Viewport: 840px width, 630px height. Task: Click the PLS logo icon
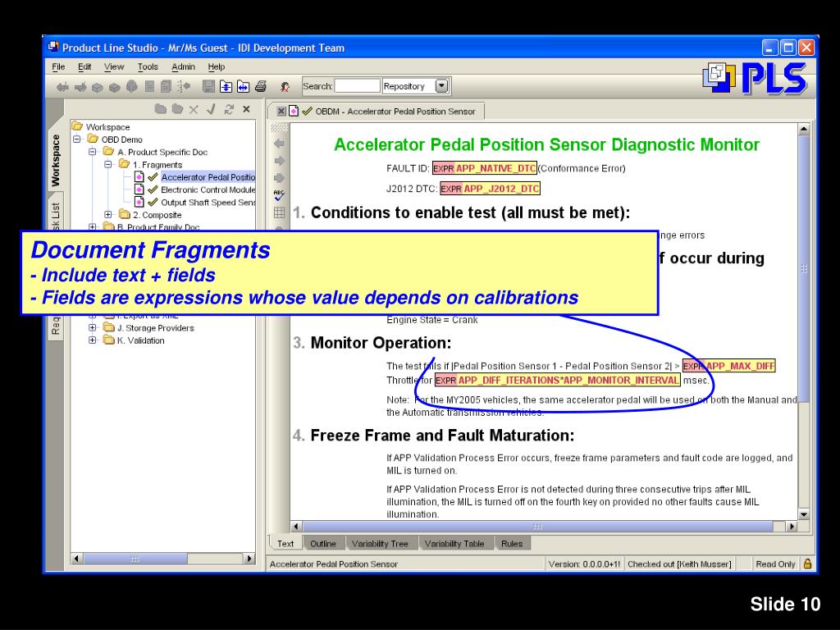tap(756, 78)
